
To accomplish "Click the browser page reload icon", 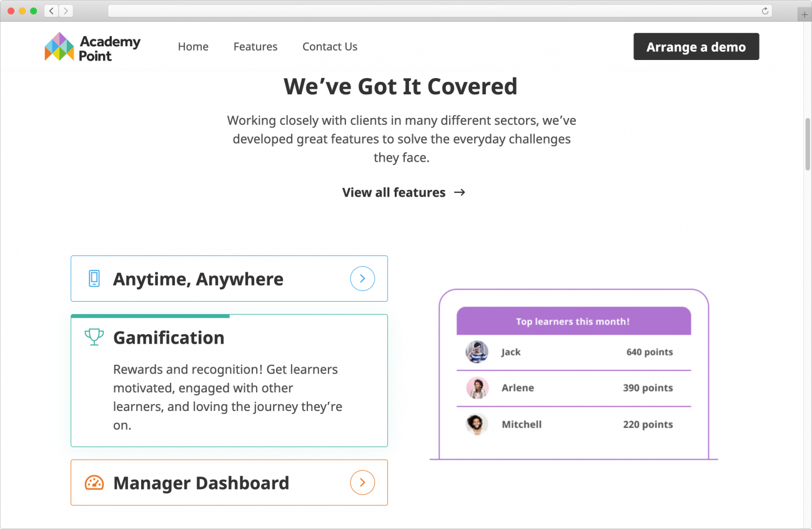I will tap(764, 11).
